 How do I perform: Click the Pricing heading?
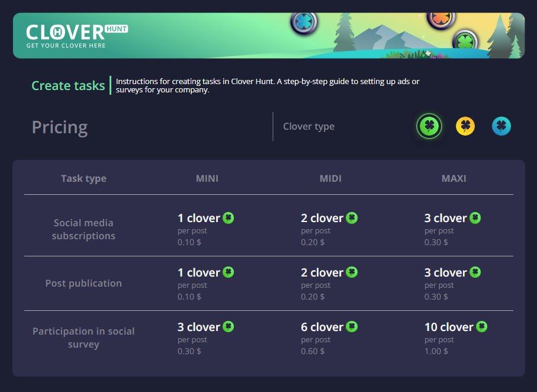(x=60, y=127)
